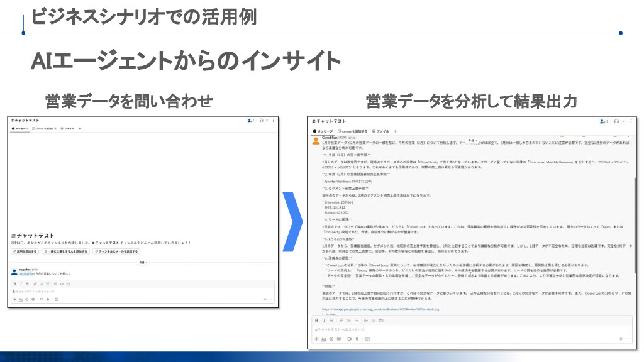This screenshot has height=362, width=644.
Task: Click Italic icon in right Slack composer
Action: tap(324, 320)
